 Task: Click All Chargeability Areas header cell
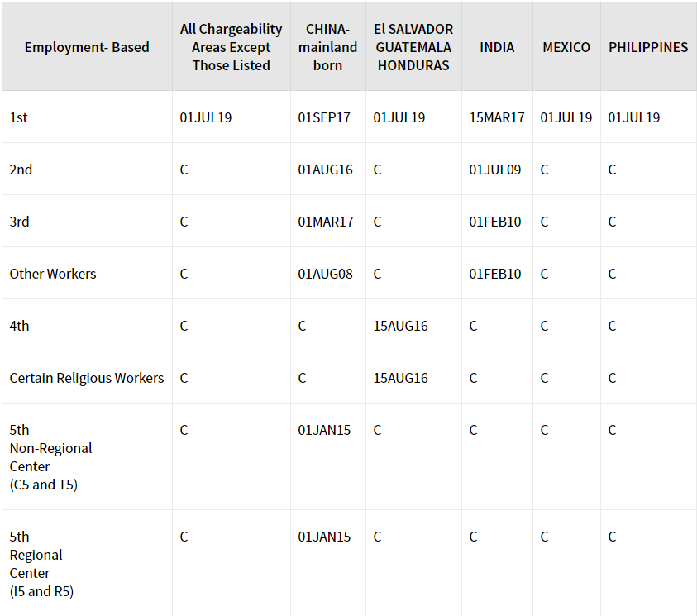[x=232, y=47]
